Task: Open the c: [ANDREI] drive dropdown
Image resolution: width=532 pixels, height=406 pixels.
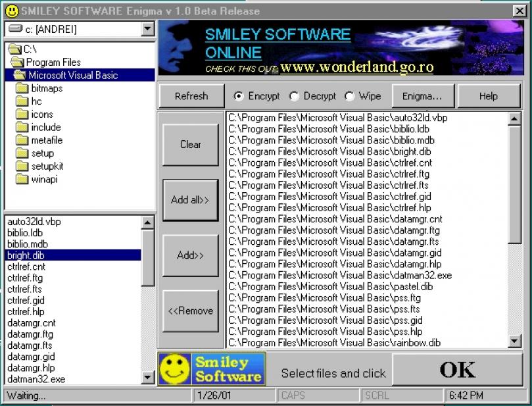Action: [147, 29]
